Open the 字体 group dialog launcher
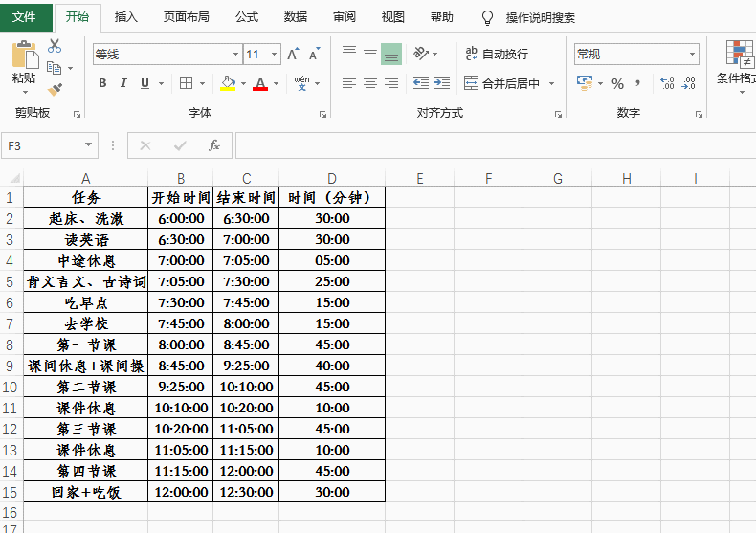This screenshot has height=533, width=756. (322, 114)
